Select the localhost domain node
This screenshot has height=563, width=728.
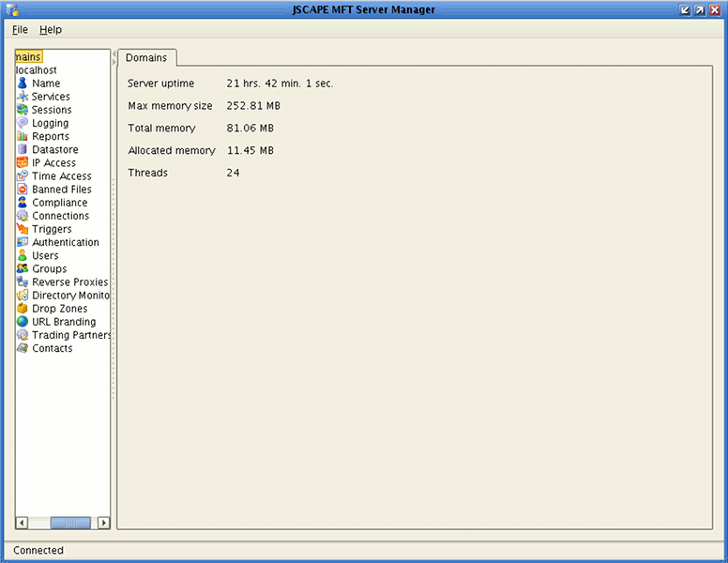(37, 70)
